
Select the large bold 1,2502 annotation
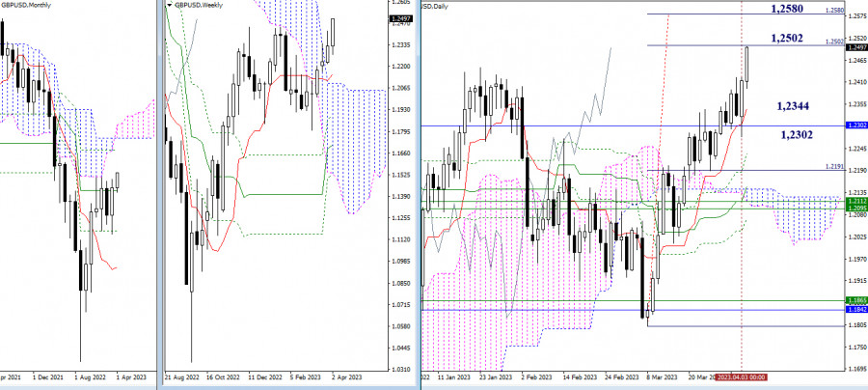click(787, 39)
